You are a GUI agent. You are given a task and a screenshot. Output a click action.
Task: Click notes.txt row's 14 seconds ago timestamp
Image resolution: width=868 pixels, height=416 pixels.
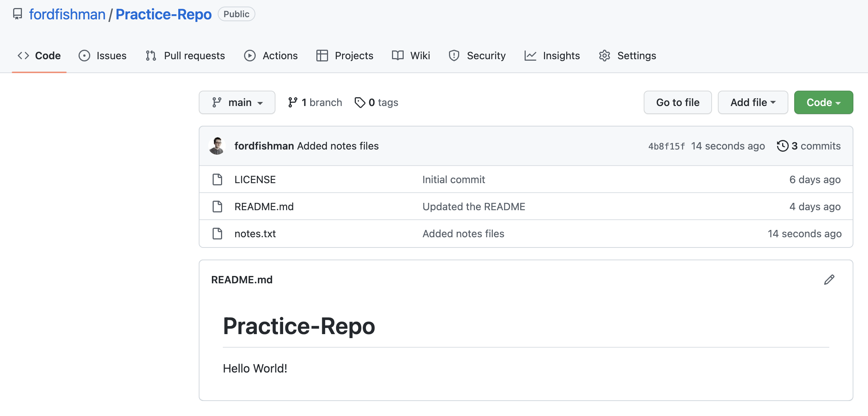(805, 234)
